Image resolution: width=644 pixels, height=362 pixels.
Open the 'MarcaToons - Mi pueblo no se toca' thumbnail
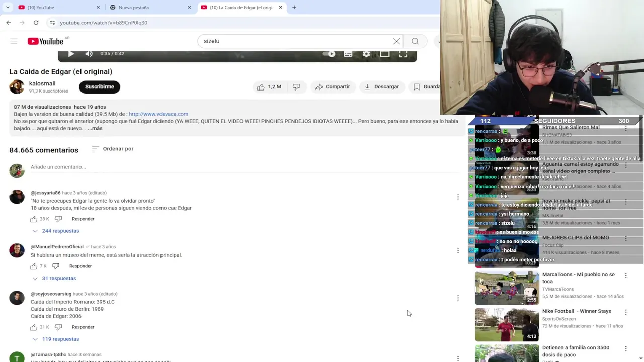[x=507, y=288]
